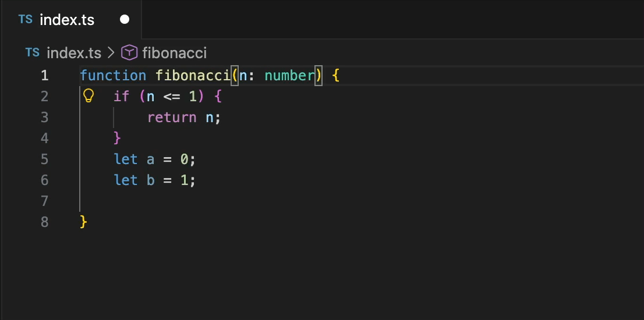This screenshot has width=644, height=320.
Task: Click the purple cube symbol icon in breadcrumb
Action: (x=129, y=52)
